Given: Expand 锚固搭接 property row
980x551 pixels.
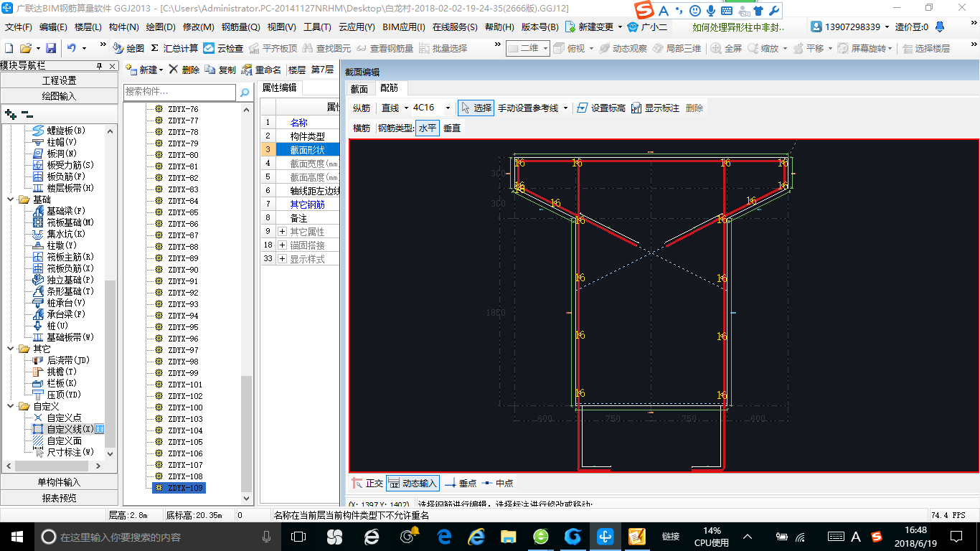Looking at the screenshot, I should click(282, 245).
